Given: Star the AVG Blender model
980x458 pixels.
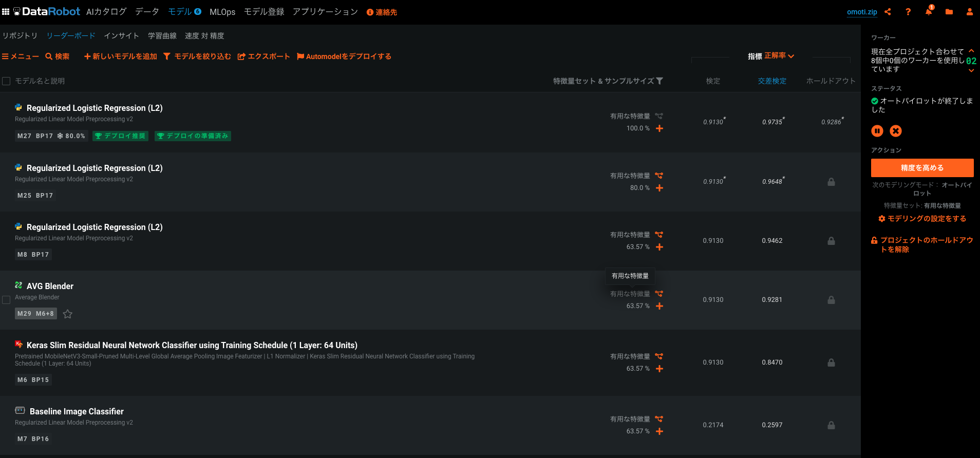Looking at the screenshot, I should 67,314.
